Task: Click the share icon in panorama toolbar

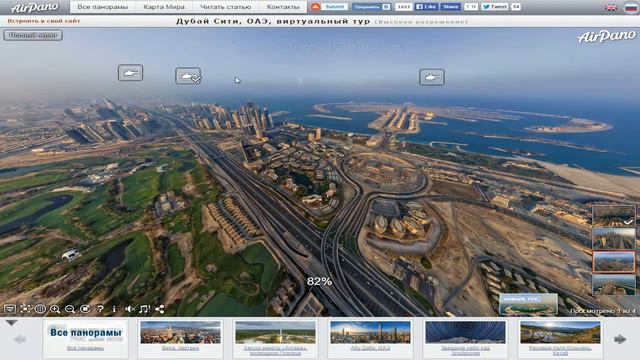Action: [160, 309]
